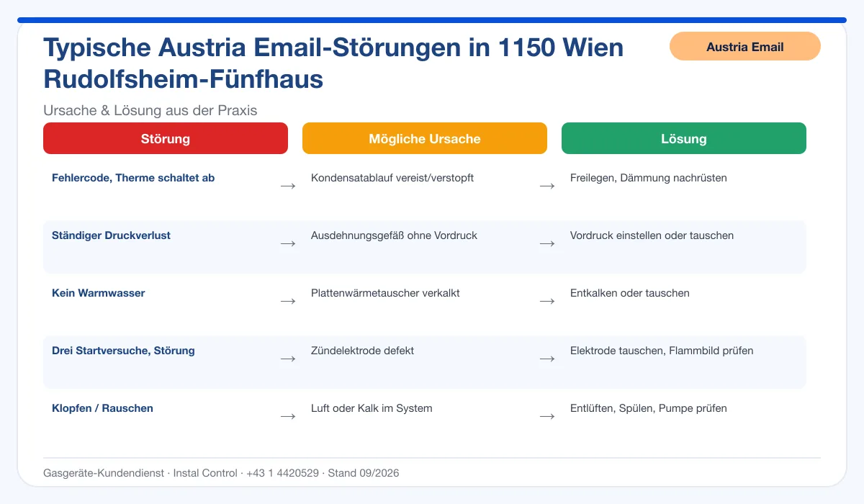Image resolution: width=864 pixels, height=504 pixels.
Task: Select cell Ausdehnungsgefäß ohne Vordruck
Action: [x=394, y=235]
